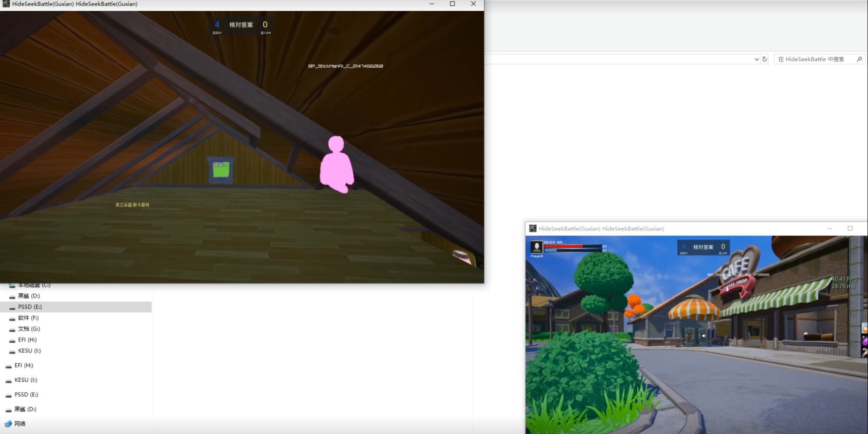The height and width of the screenshot is (434, 868).
Task: Maximize the small HideSeekBattle window
Action: (850, 229)
